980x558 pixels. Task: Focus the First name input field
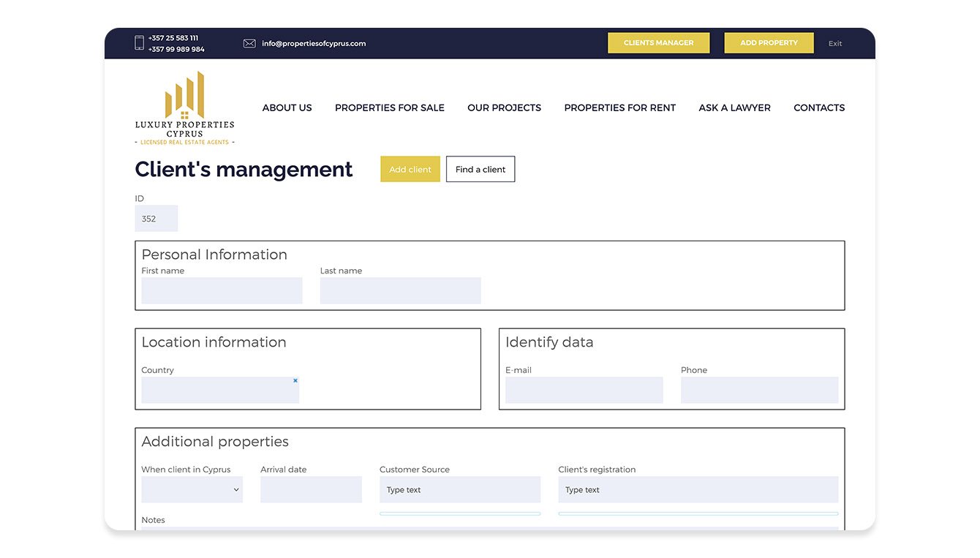[x=222, y=290]
